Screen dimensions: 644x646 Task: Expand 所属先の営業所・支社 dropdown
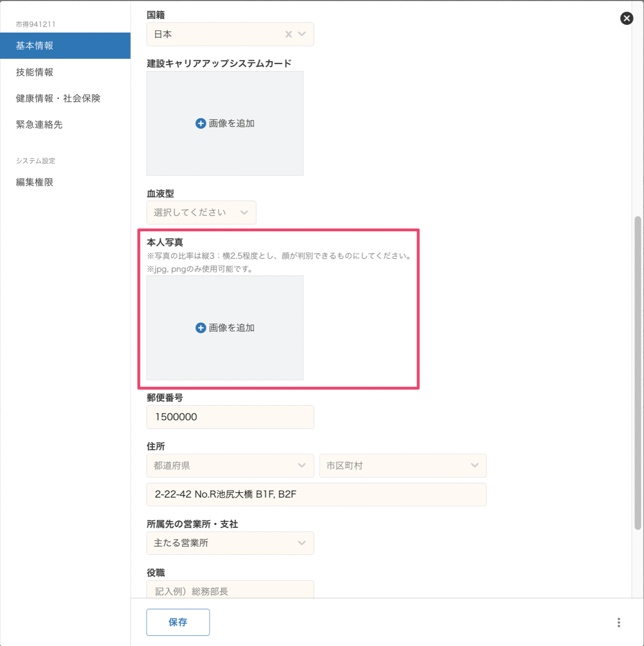tap(230, 543)
